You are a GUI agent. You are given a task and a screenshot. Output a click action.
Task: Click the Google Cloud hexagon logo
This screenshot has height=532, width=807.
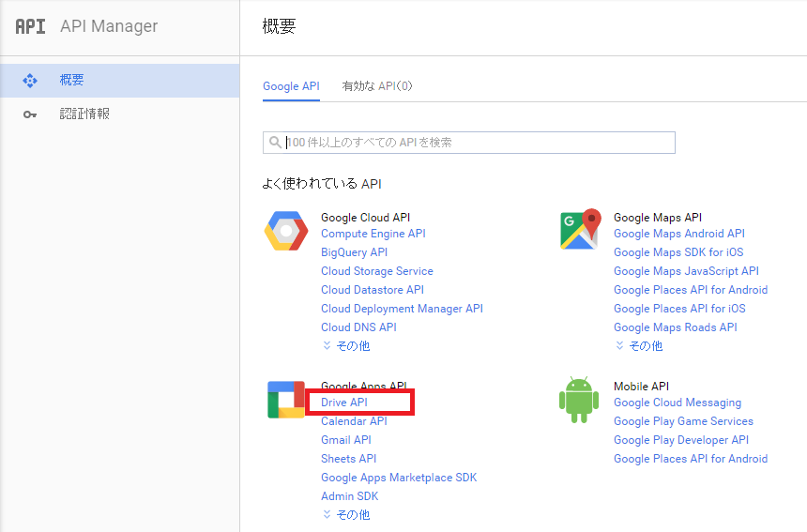(286, 231)
